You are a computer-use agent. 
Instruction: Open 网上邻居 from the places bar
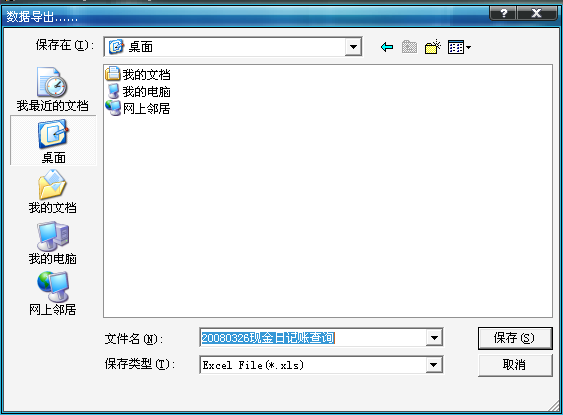[x=52, y=294]
